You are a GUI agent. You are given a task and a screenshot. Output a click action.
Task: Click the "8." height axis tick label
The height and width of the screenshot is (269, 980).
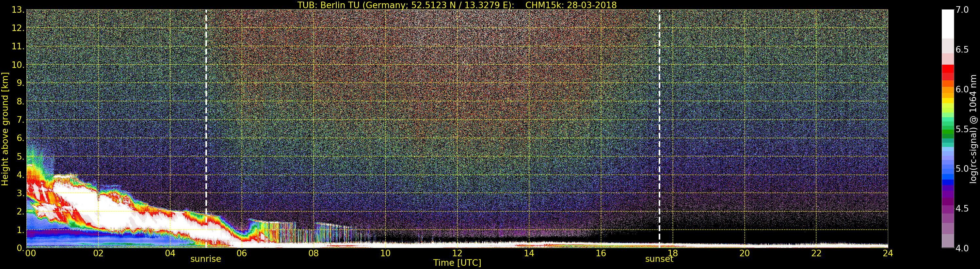pos(21,102)
